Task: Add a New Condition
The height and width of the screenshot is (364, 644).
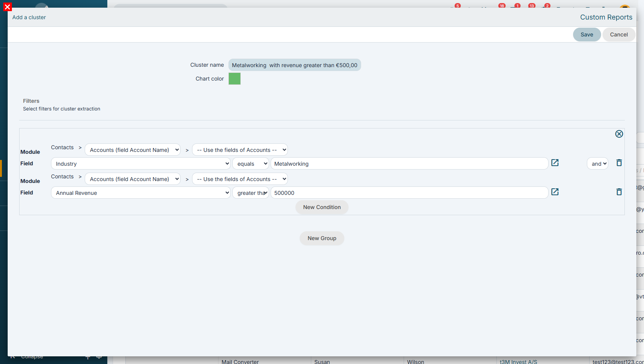Action: pos(322,207)
